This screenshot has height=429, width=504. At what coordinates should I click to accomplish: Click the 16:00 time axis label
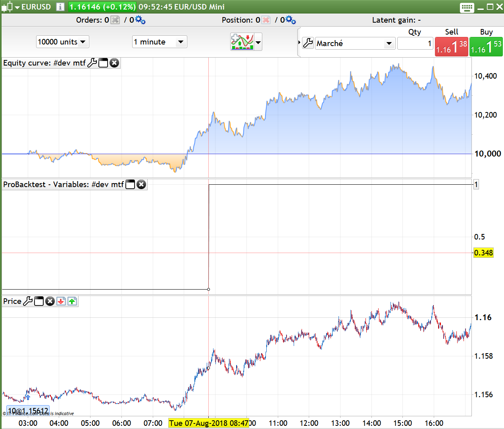434,423
